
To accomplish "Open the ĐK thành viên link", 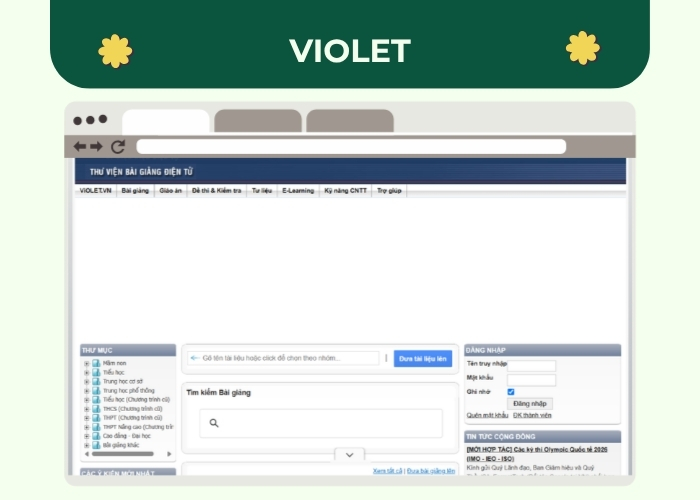I will click(532, 415).
